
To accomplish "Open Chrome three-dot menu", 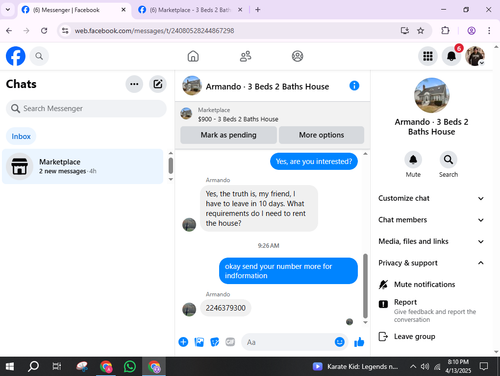I will [x=489, y=31].
